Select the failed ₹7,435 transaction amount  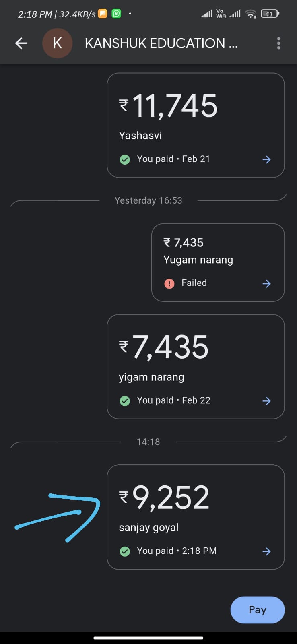tap(184, 243)
